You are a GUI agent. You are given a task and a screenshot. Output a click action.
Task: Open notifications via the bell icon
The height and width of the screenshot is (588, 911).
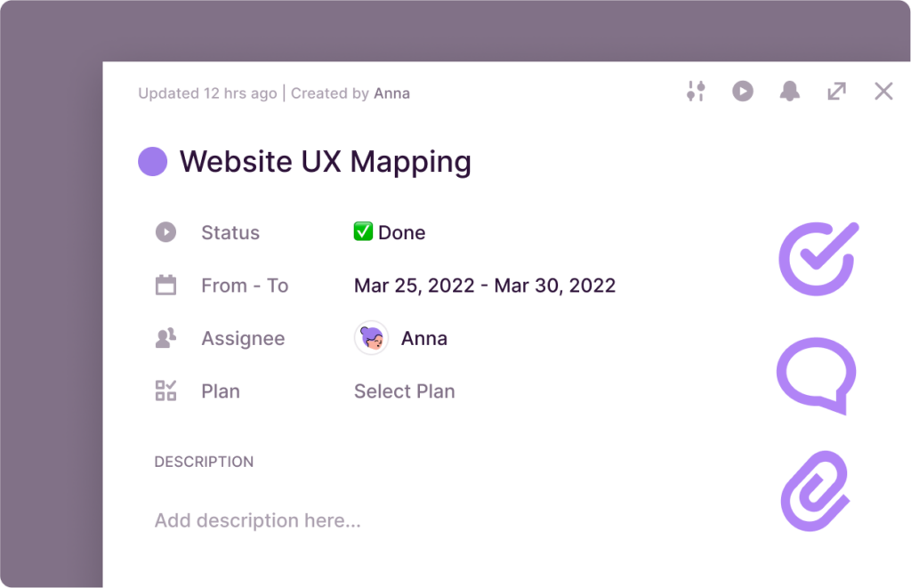point(790,91)
